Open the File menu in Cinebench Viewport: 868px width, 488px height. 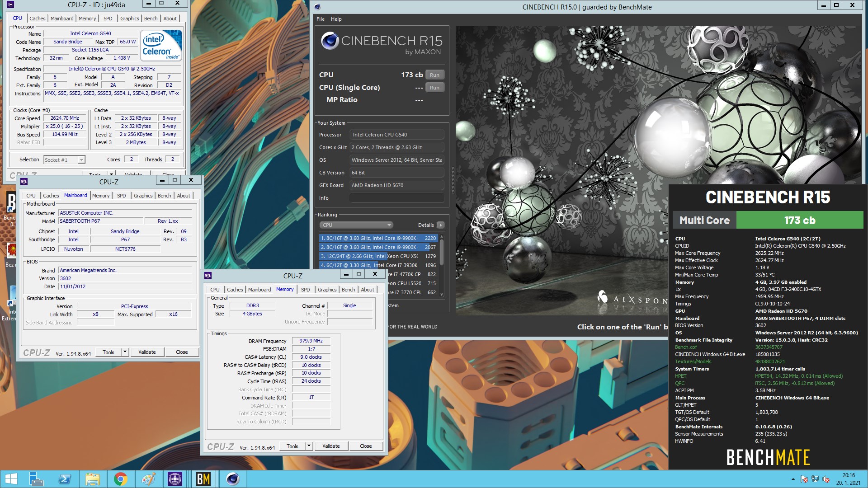click(x=321, y=19)
